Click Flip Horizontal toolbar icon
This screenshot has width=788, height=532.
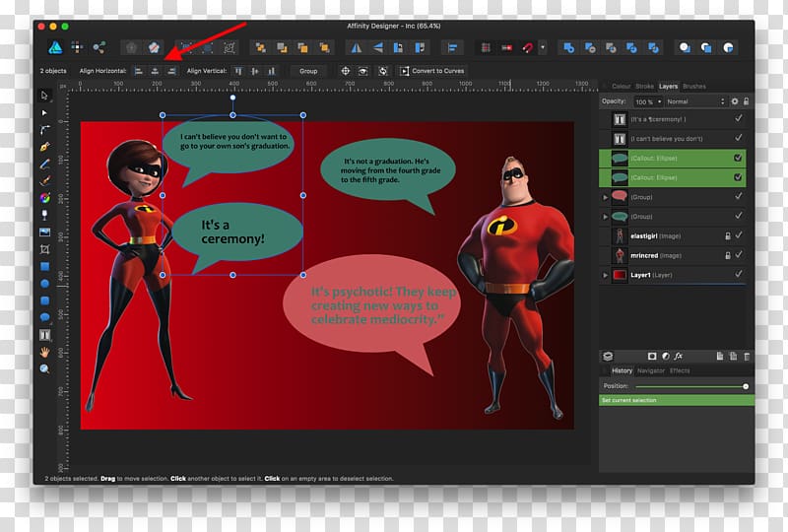coord(357,47)
